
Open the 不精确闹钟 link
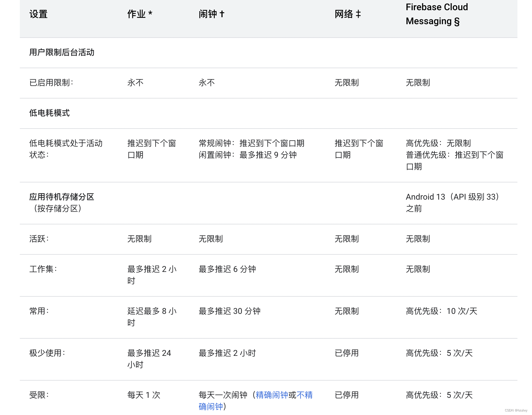point(304,395)
